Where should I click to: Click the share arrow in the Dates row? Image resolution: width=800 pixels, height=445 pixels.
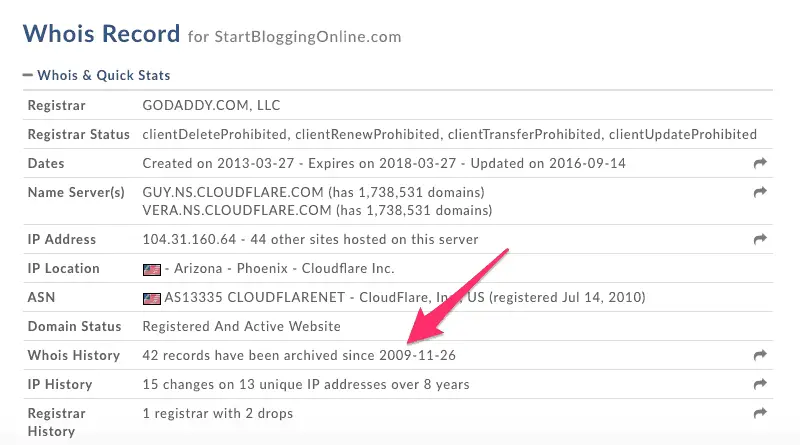(760, 163)
